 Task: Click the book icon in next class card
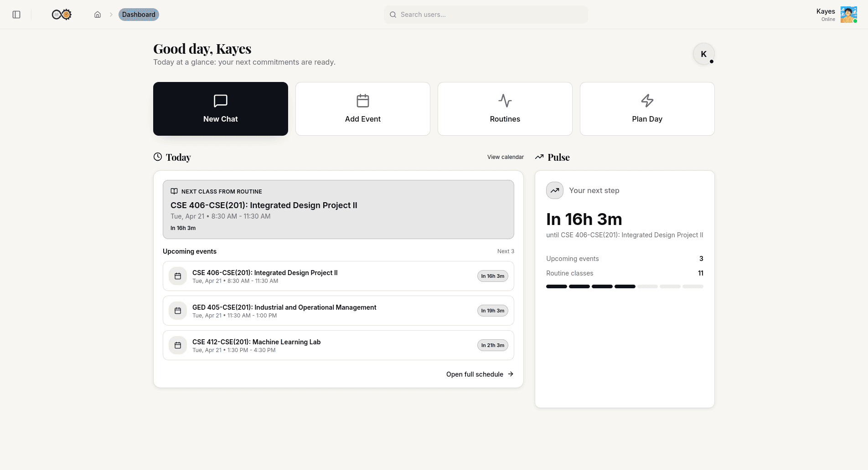[x=174, y=191]
